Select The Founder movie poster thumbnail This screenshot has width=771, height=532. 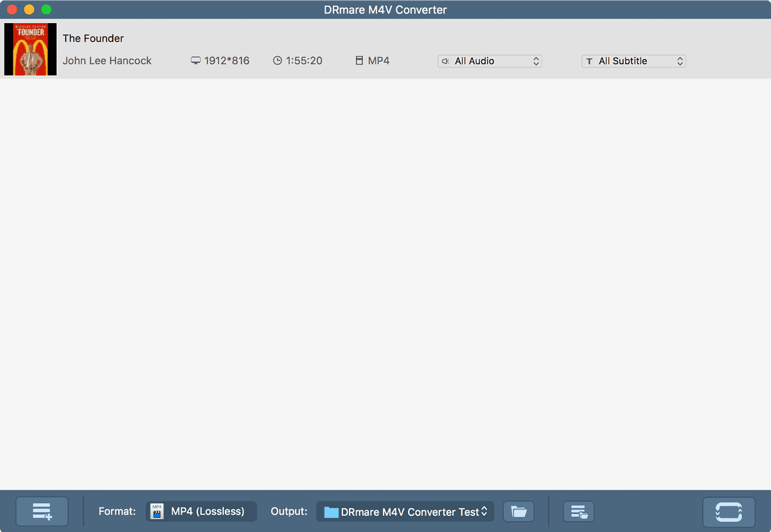pyautogui.click(x=30, y=49)
